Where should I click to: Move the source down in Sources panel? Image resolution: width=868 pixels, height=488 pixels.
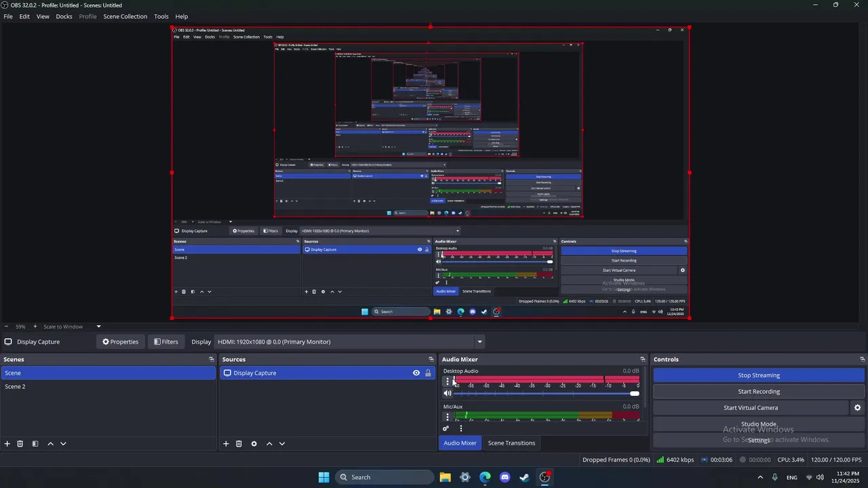tap(282, 444)
